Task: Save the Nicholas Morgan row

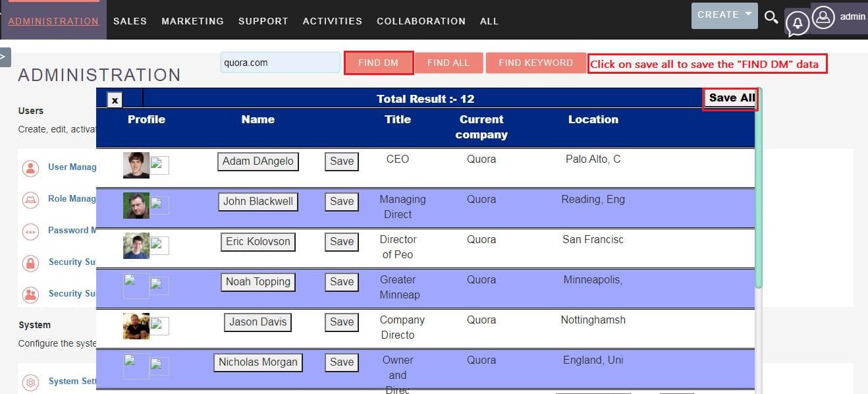Action: 342,362
